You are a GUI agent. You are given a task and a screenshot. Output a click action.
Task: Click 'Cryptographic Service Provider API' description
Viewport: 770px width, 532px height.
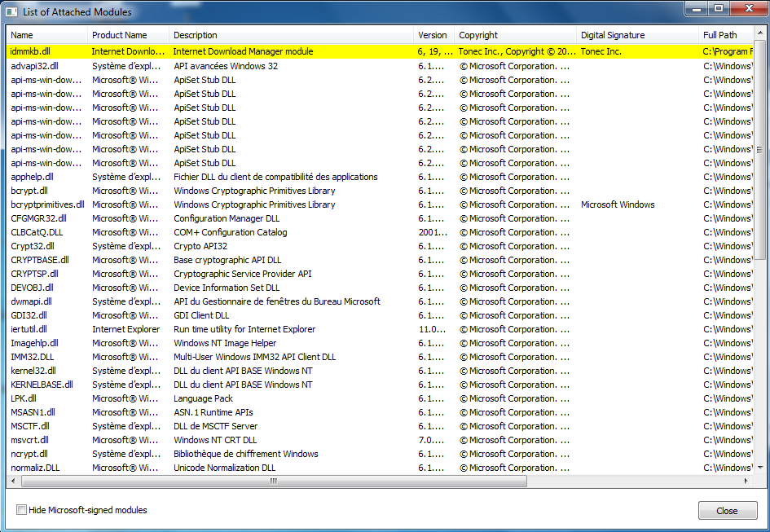pyautogui.click(x=243, y=274)
